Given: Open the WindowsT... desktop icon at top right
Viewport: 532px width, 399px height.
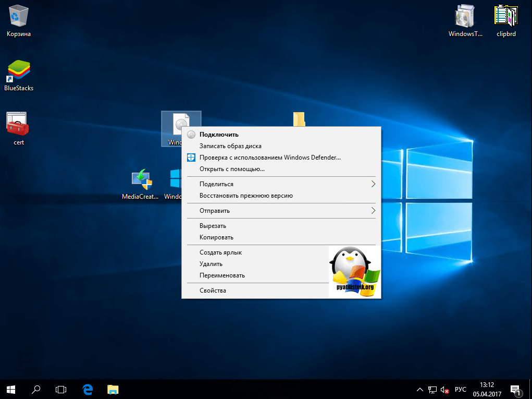Looking at the screenshot, I should [x=465, y=17].
